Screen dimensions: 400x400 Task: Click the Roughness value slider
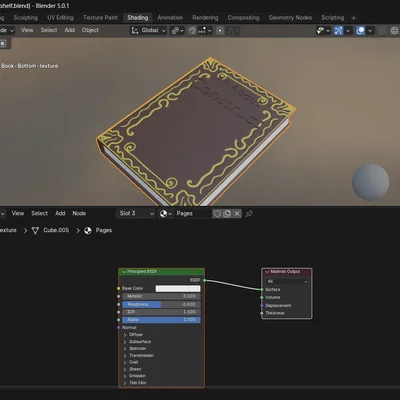[x=161, y=304]
